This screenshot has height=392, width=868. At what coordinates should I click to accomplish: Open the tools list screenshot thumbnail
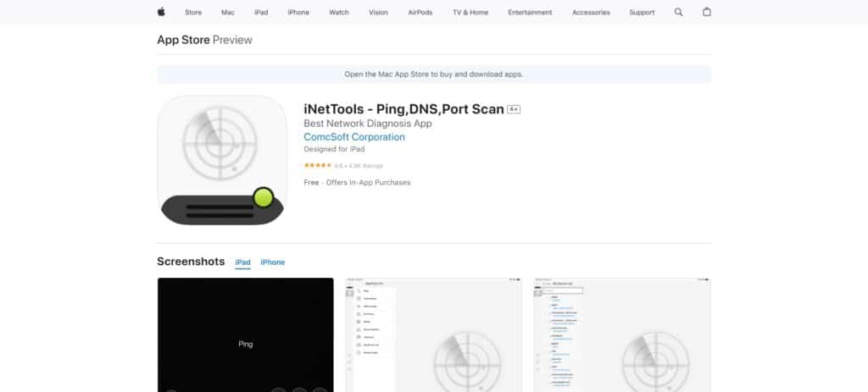coord(433,334)
